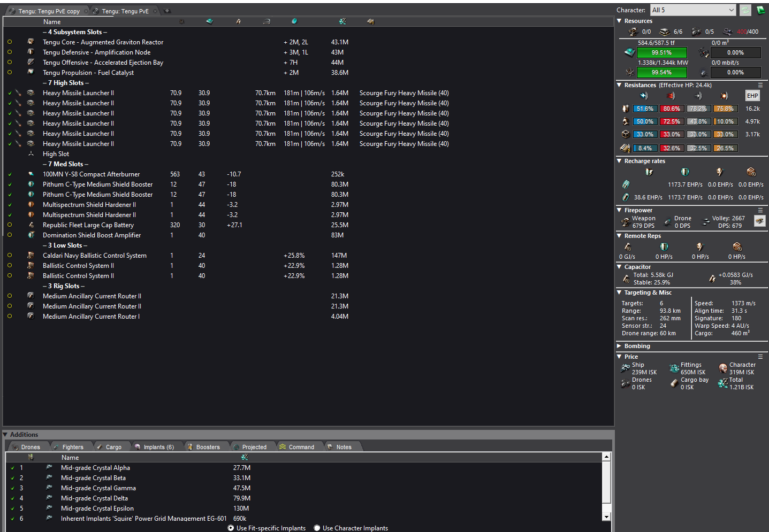Click the price column header icon in fitting list
The width and height of the screenshot is (769, 532).
[342, 21]
